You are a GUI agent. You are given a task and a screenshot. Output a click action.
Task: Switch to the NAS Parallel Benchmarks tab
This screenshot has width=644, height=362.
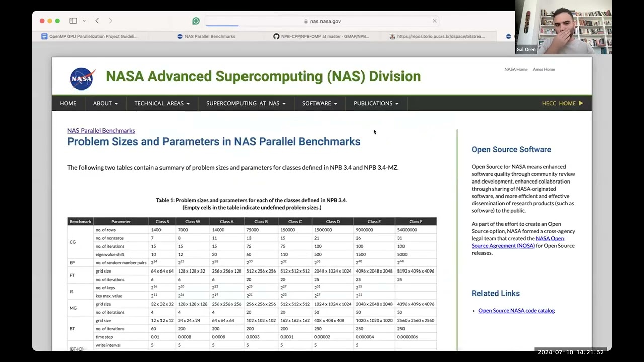click(206, 36)
